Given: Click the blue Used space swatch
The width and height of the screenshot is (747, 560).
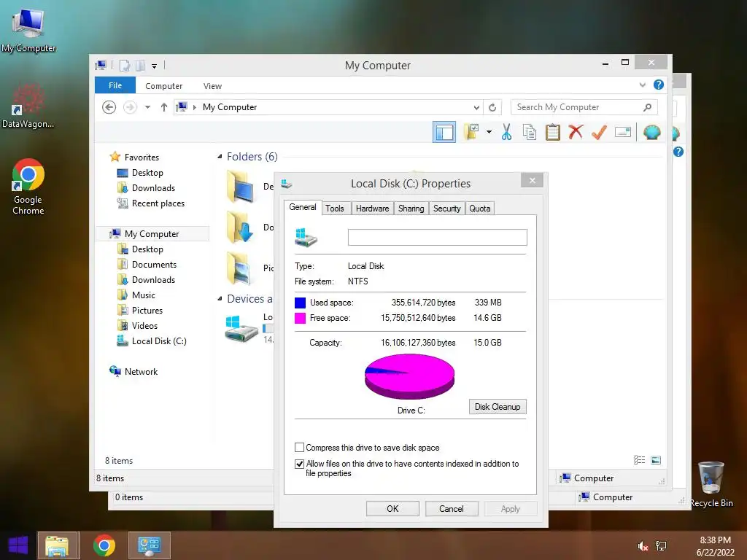Looking at the screenshot, I should 300,303.
